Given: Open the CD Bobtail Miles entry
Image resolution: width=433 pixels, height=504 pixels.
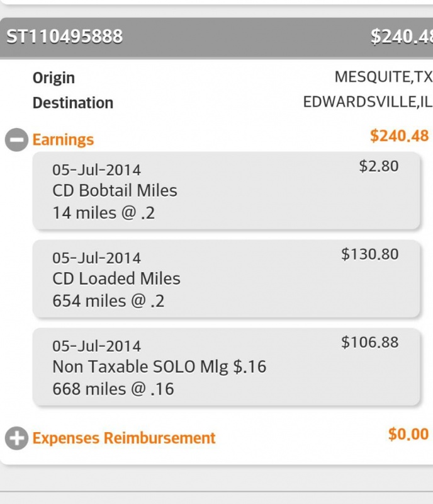Looking at the screenshot, I should 115,190.
